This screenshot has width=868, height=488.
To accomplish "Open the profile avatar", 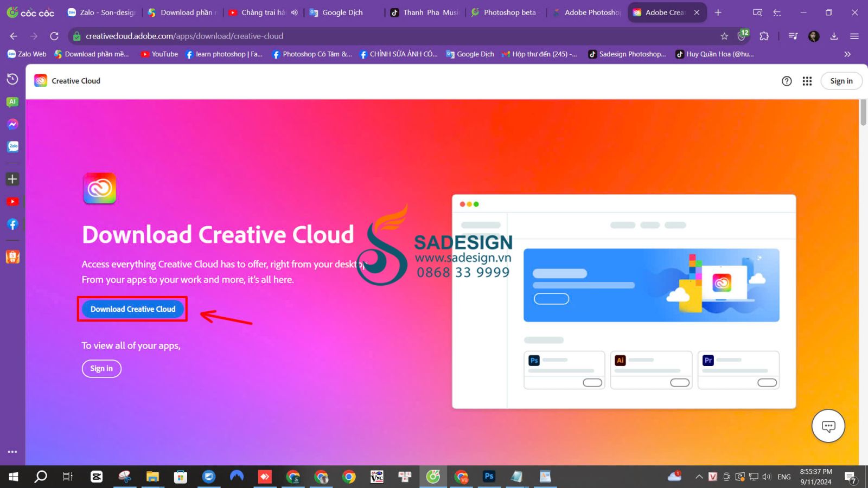I will [x=814, y=36].
